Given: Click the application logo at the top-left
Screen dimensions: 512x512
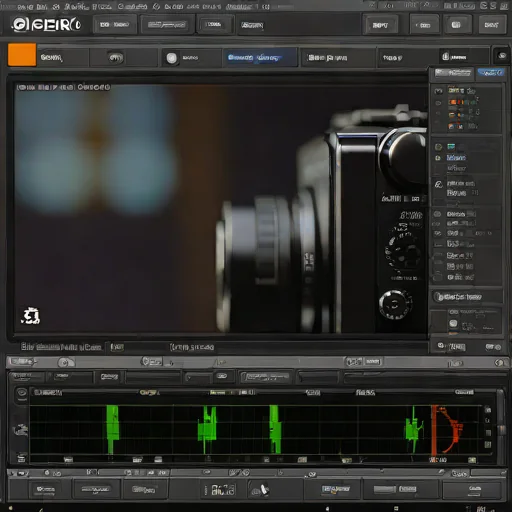Looking at the screenshot, I should [x=46, y=25].
